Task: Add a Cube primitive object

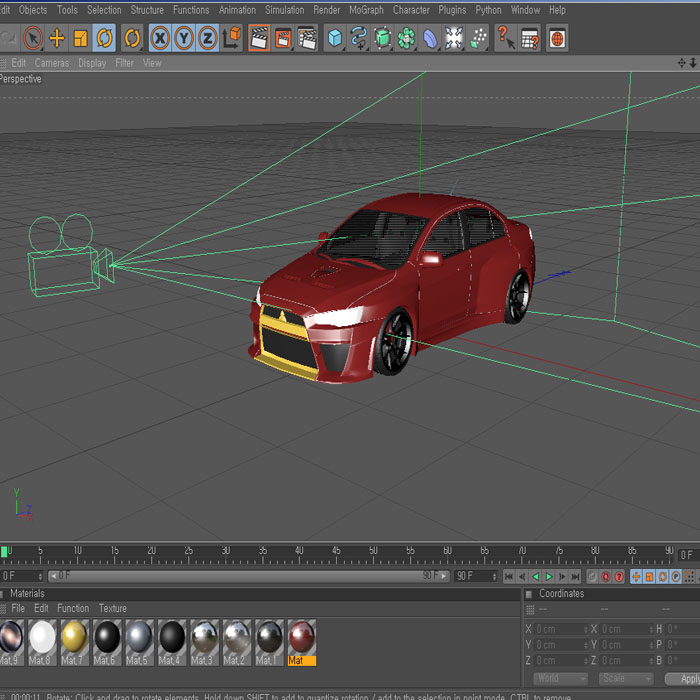Action: point(335,38)
